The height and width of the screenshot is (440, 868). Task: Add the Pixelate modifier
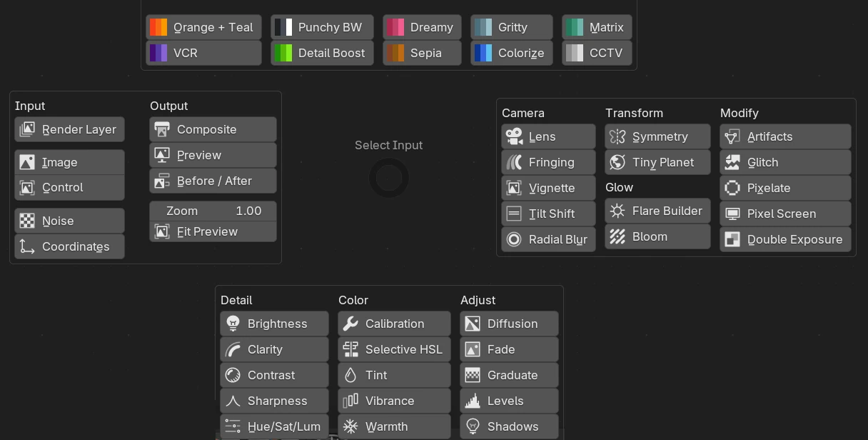pos(785,188)
